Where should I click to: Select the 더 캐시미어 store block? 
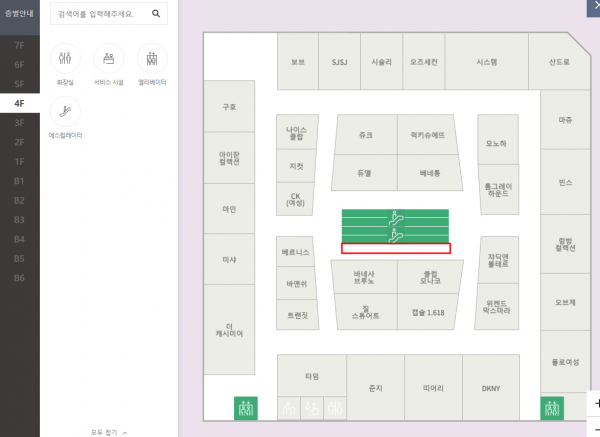click(229, 330)
